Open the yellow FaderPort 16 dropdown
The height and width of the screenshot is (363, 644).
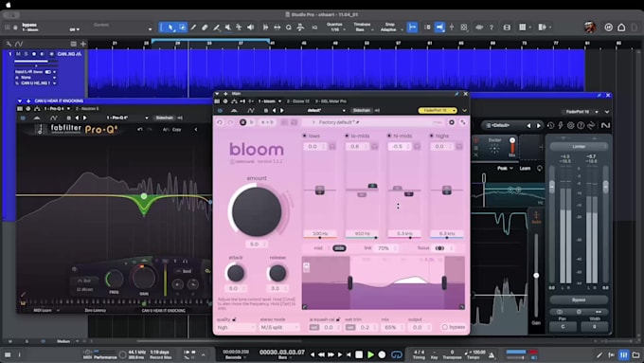pyautogui.click(x=438, y=110)
